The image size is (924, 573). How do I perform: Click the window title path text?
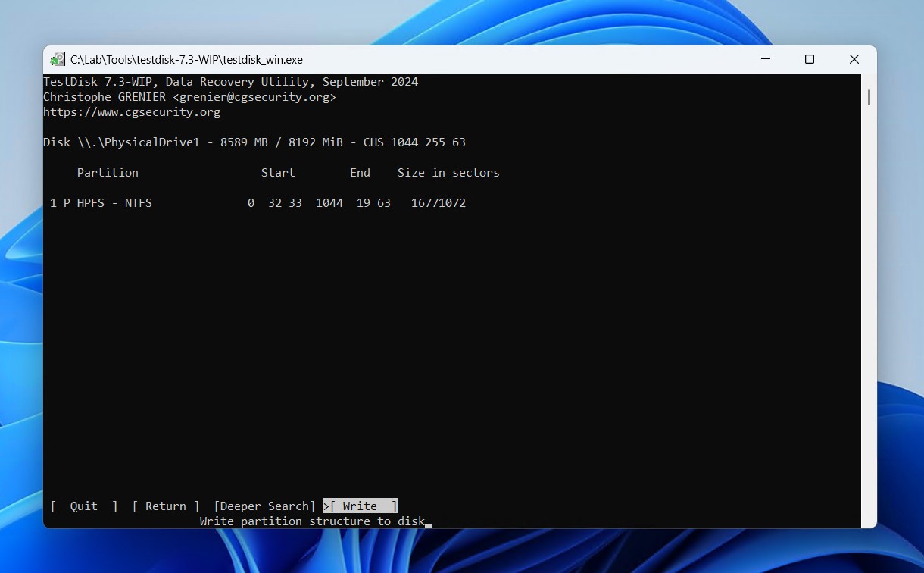click(186, 59)
